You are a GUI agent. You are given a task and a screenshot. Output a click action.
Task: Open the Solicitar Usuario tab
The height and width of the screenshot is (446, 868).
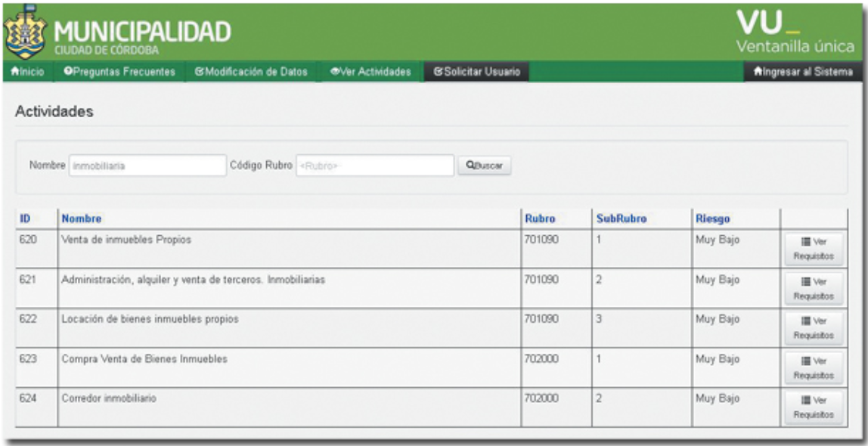[476, 72]
